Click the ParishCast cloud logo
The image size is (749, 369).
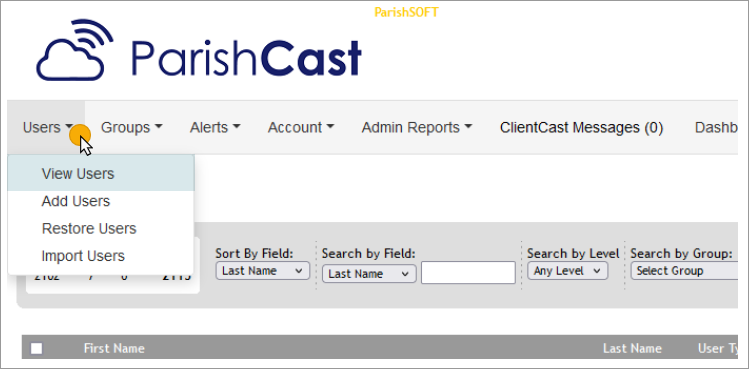coord(75,50)
